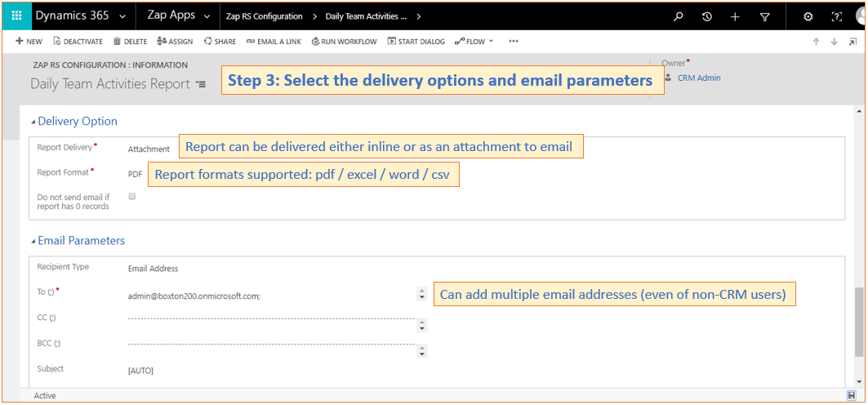Select Deactivate in the command bar
Viewport: 868px width, 405px height.
click(78, 42)
